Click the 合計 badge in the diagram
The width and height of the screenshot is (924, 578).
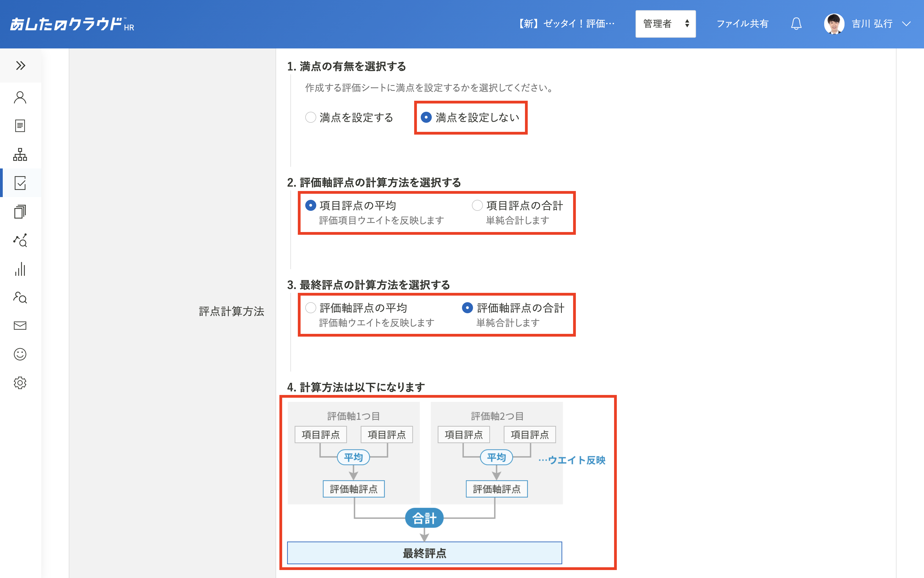point(424,518)
